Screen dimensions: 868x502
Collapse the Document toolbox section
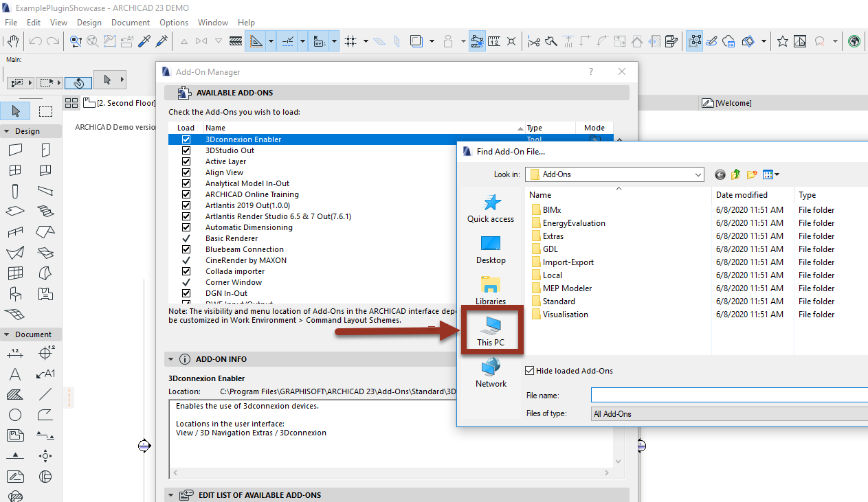click(x=7, y=334)
